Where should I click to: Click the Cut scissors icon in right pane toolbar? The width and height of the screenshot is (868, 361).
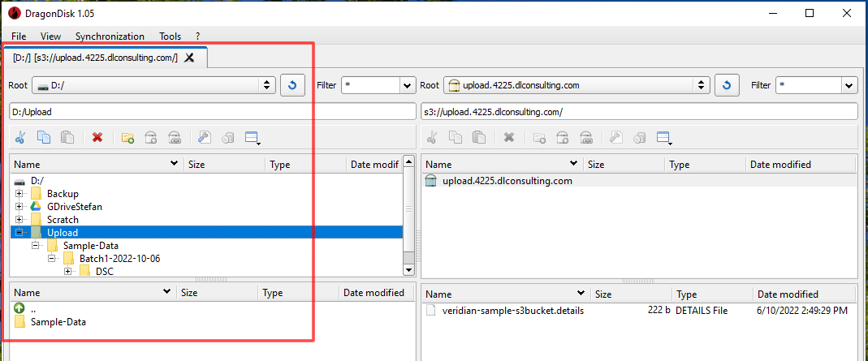pyautogui.click(x=432, y=137)
